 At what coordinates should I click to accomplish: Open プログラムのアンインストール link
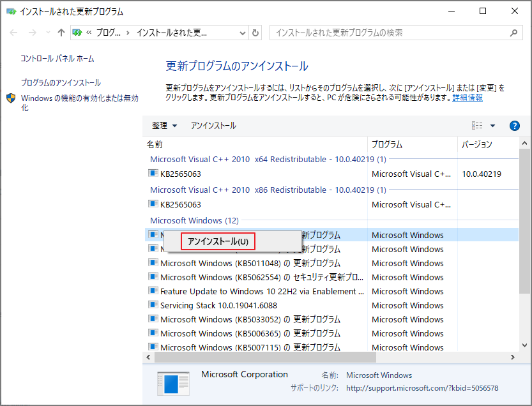click(61, 82)
